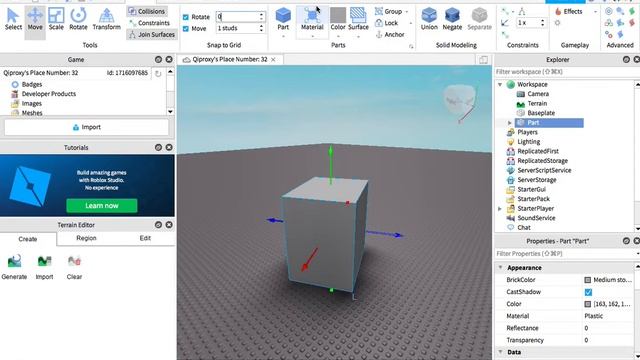Viewport: 640px width, 360px height.
Task: Click the viewport orientation view selector
Action: 460,100
